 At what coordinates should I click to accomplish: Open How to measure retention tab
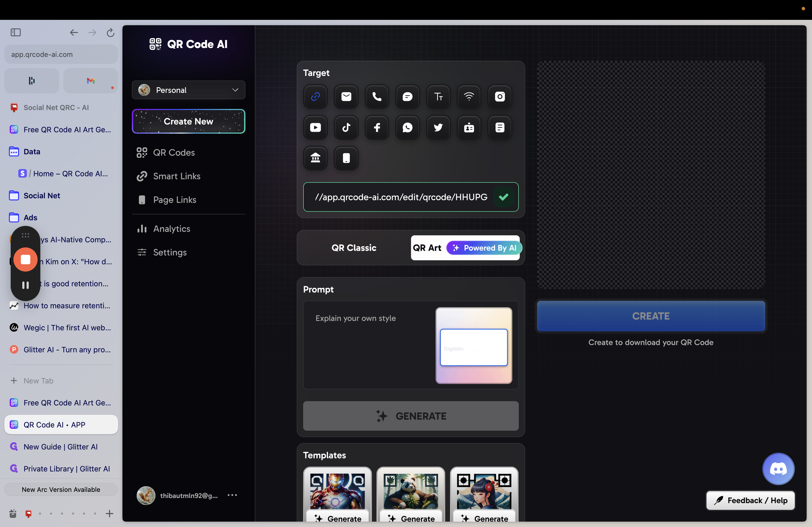[61, 306]
